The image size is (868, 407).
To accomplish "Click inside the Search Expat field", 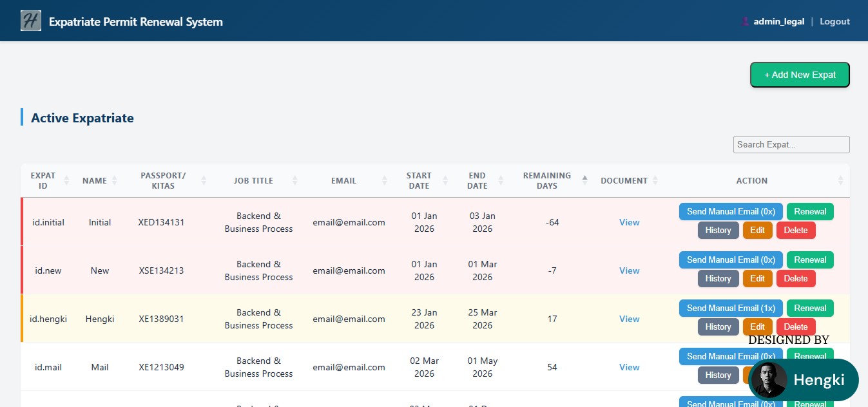I will click(791, 144).
